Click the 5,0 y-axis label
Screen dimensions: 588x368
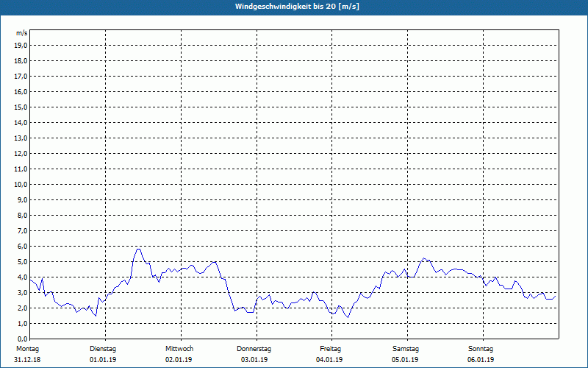click(22, 261)
